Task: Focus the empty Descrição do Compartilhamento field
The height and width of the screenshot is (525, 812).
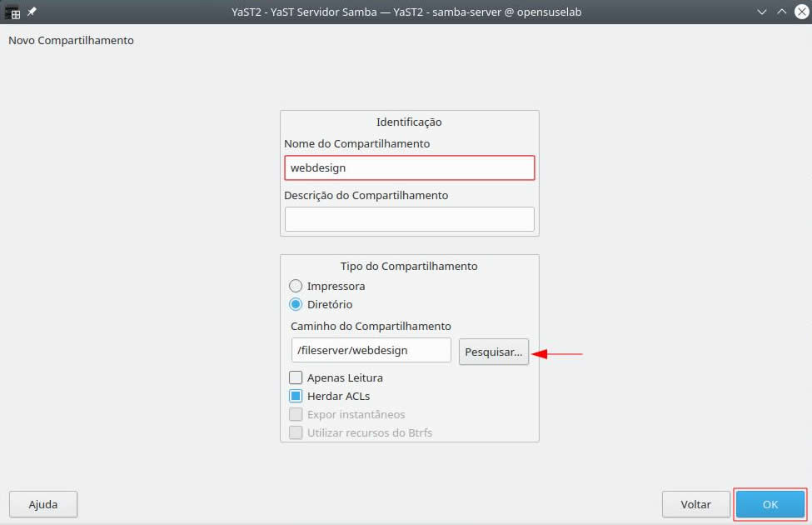Action: (409, 219)
